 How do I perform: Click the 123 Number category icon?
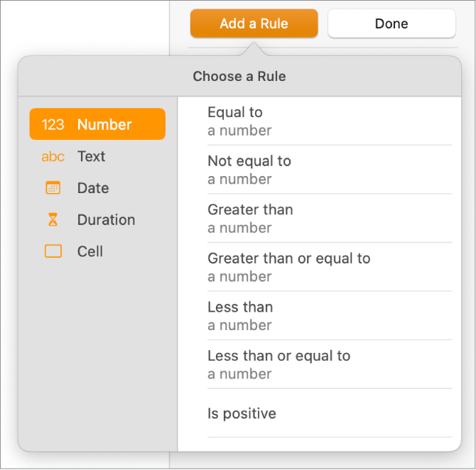(53, 125)
